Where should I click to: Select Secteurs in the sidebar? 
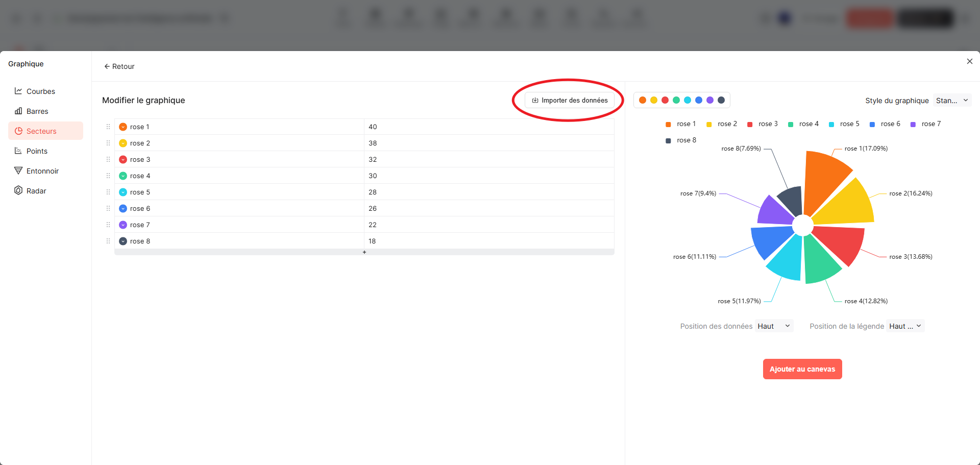pyautogui.click(x=45, y=131)
